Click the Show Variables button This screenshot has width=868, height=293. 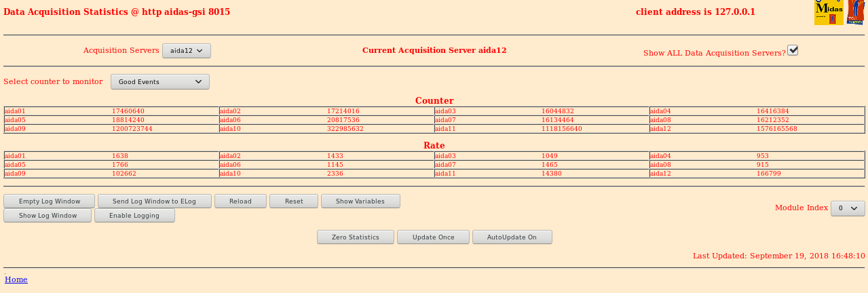(360, 201)
